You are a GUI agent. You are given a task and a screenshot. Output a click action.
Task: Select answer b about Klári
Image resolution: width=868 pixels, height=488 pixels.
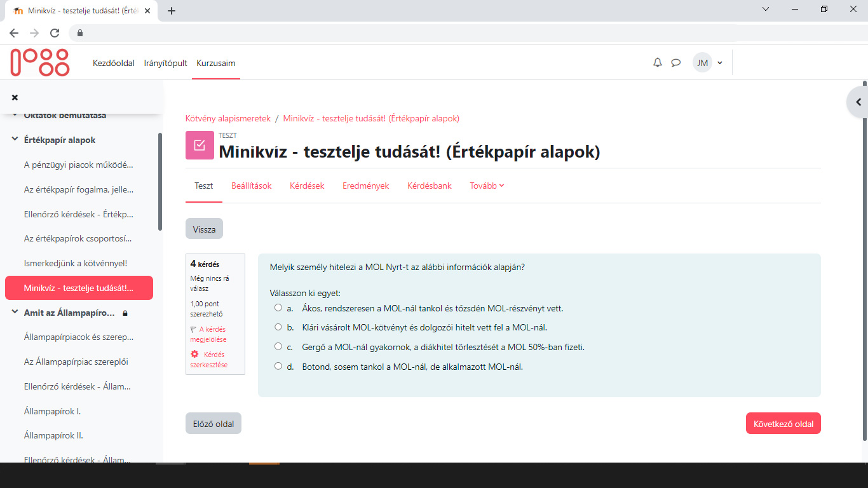coord(278,327)
